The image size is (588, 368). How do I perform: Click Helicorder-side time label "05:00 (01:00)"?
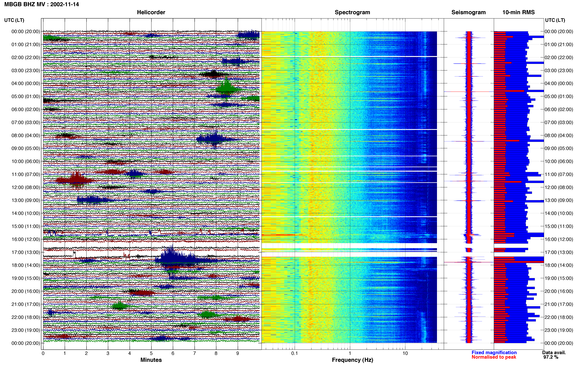pos(26,96)
